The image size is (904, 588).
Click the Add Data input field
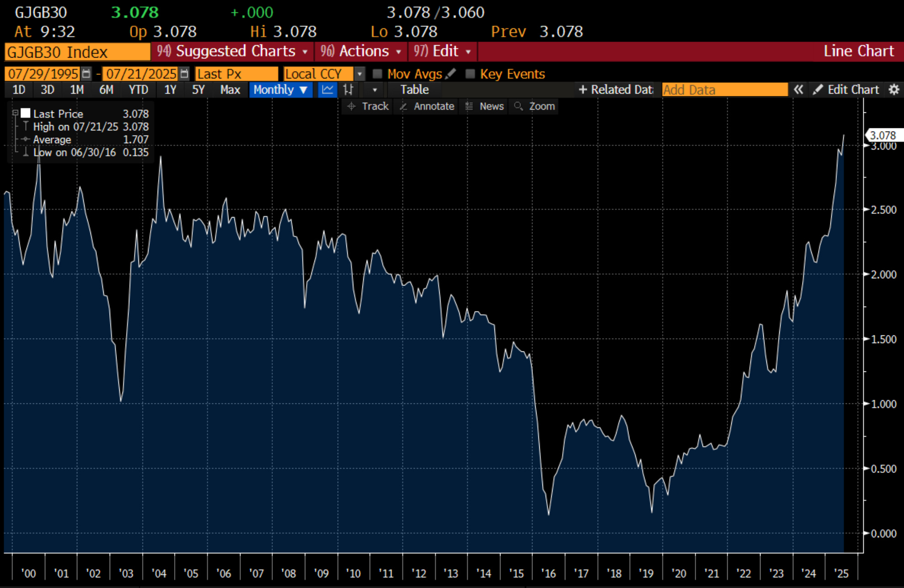724,90
